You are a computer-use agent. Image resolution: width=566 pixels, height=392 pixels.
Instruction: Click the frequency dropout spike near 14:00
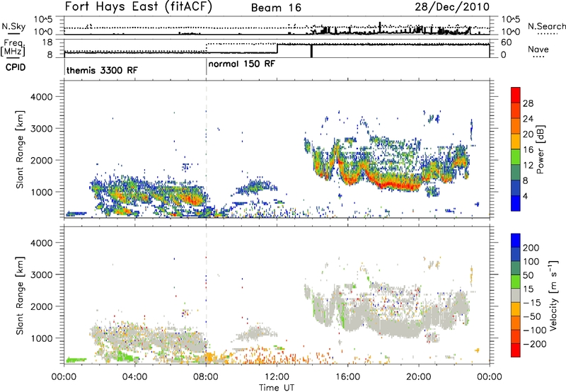311,50
